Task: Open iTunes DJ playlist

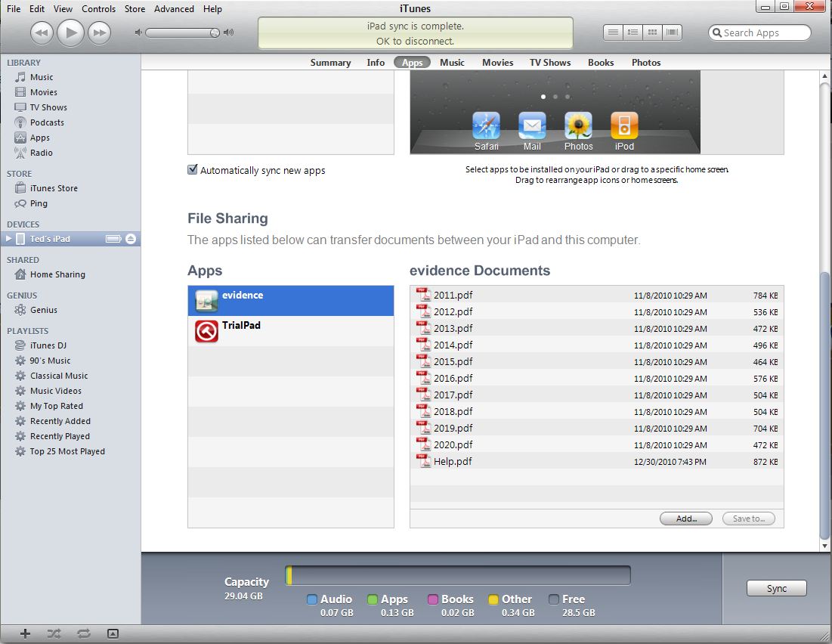Action: (48, 345)
